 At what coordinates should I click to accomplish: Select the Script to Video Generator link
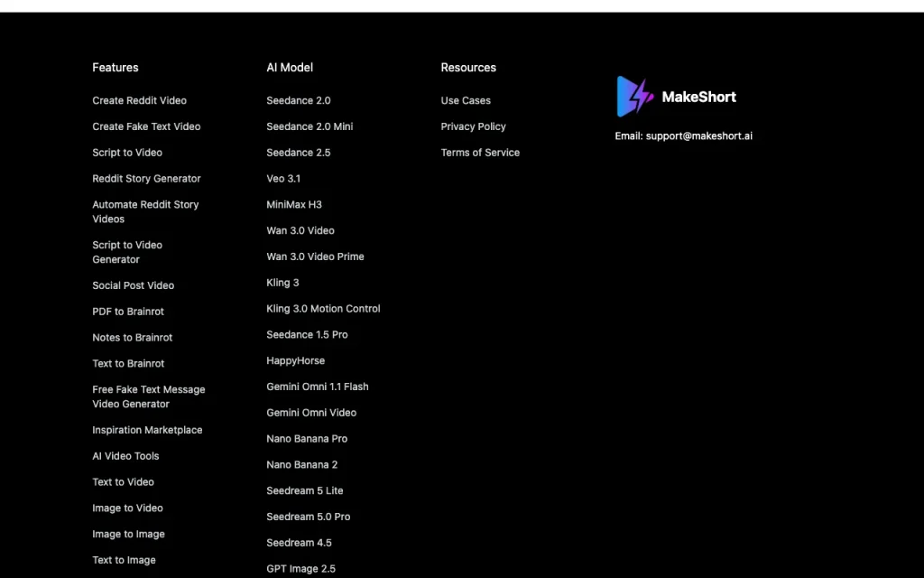(127, 252)
